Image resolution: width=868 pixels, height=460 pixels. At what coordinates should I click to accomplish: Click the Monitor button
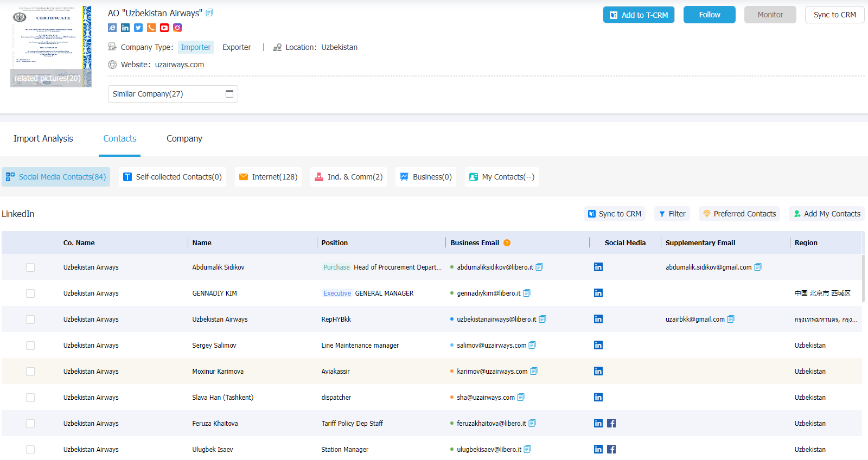(770, 15)
